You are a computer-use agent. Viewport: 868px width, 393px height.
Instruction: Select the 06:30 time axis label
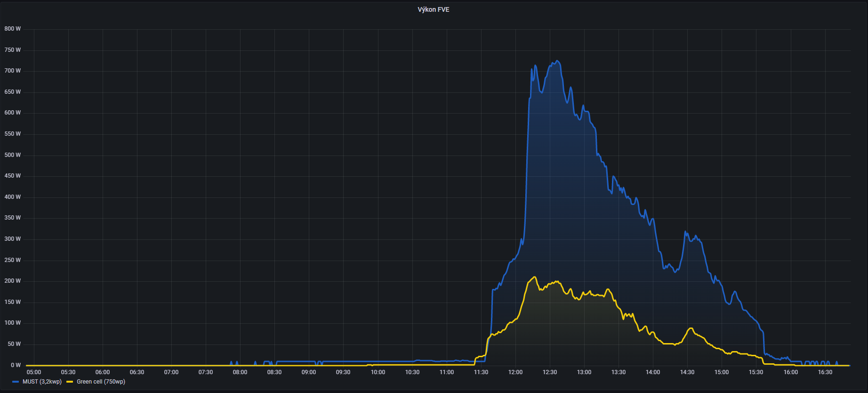(x=137, y=372)
